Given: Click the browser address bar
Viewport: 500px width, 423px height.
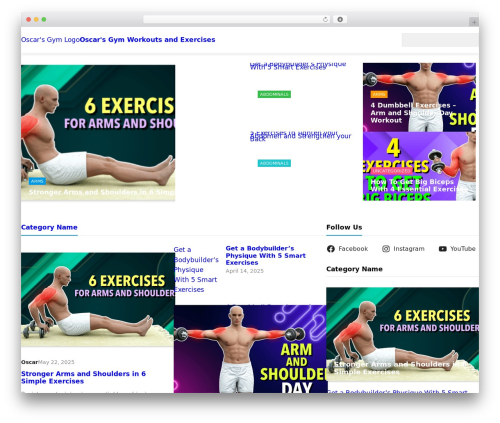Looking at the screenshot, I should coord(237,20).
